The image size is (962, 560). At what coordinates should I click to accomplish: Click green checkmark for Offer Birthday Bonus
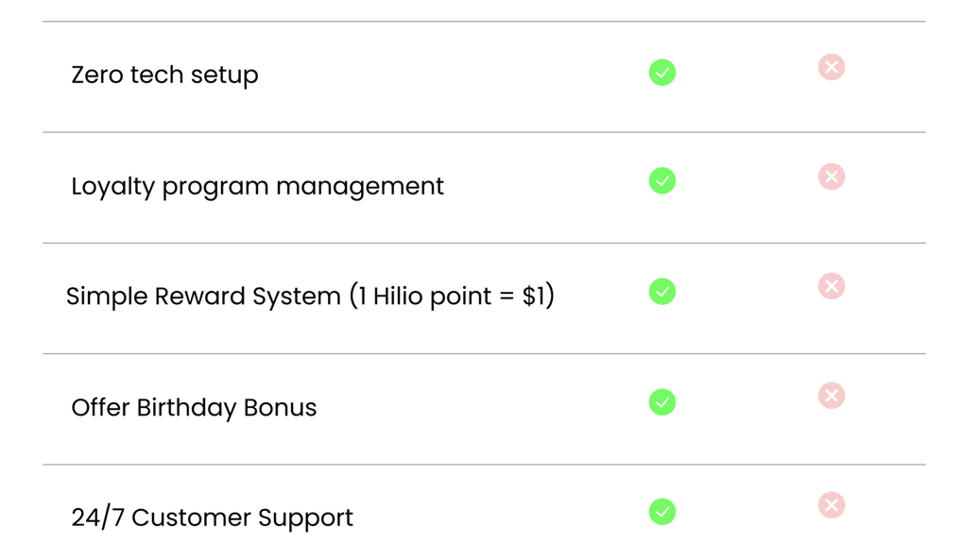pos(662,402)
